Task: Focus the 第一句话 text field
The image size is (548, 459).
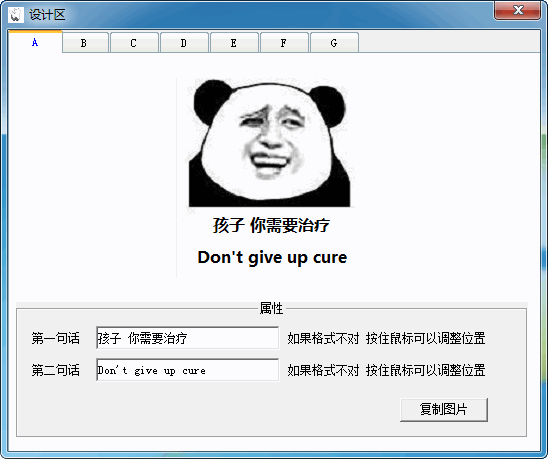Action: [188, 338]
